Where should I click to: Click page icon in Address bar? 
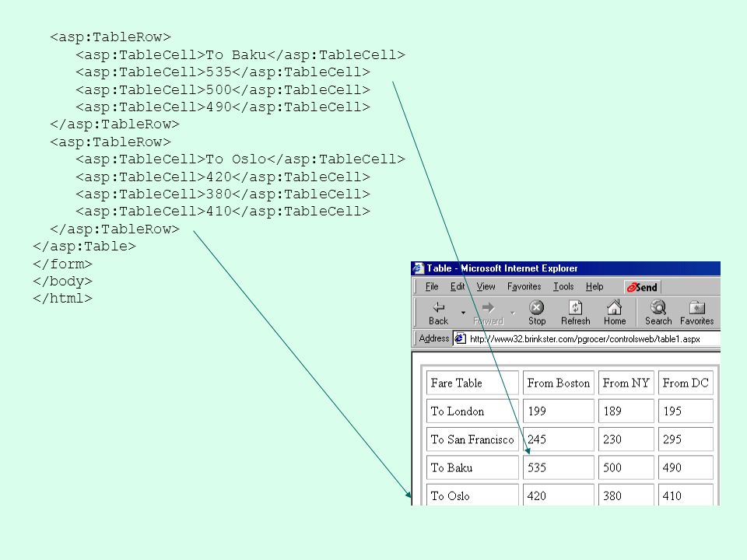[460, 338]
